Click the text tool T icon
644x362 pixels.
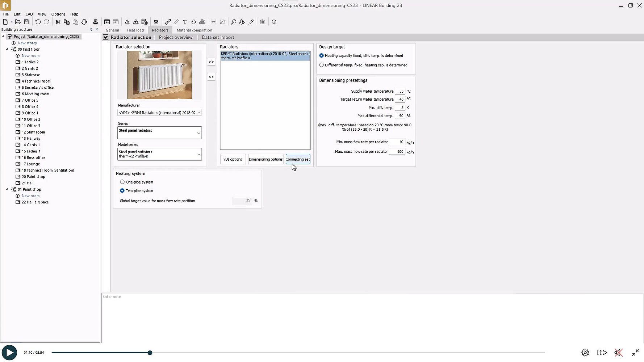(x=185, y=22)
